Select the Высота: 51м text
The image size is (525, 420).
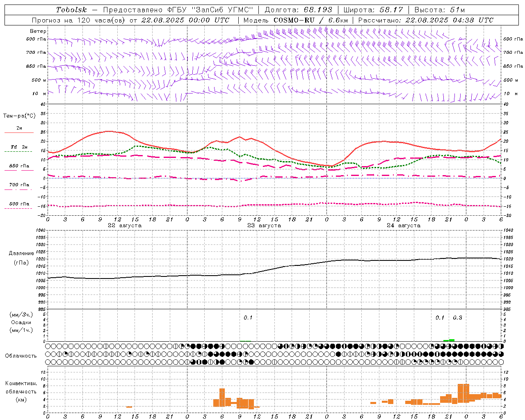coord(440,10)
